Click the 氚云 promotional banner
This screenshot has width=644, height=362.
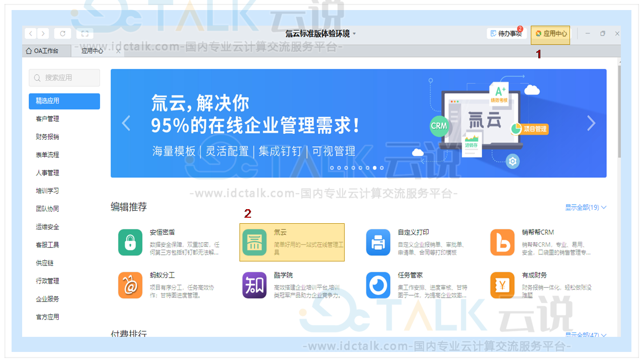point(358,123)
